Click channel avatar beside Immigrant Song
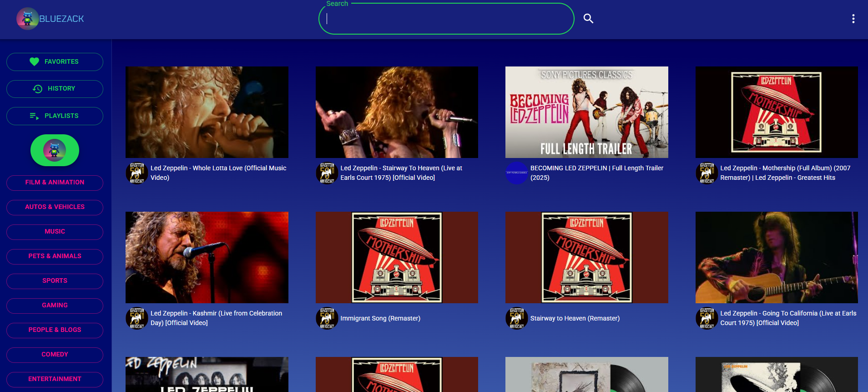The image size is (868, 392). click(327, 318)
